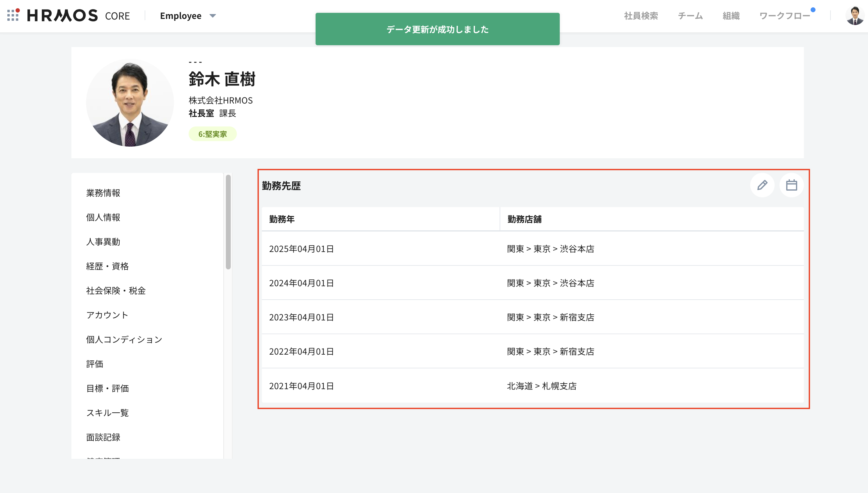Open ワークフロー with notification dot
868x493 pixels.
(x=784, y=16)
